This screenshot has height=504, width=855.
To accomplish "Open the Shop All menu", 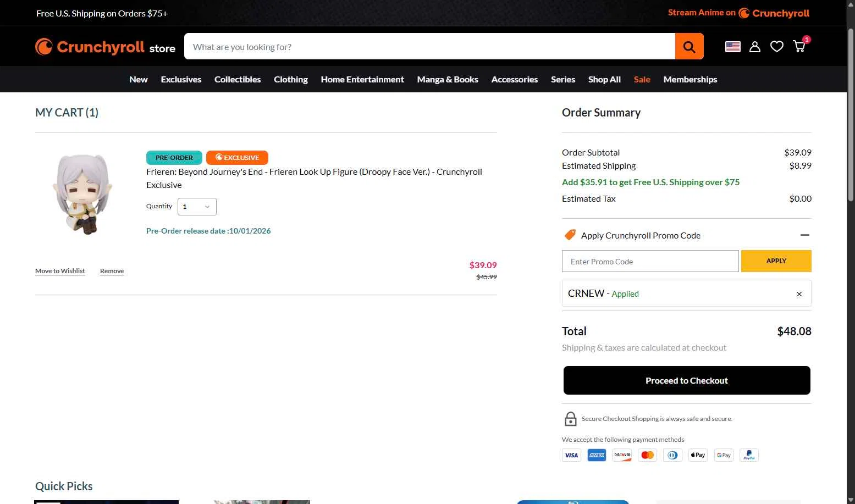I will 604,79.
